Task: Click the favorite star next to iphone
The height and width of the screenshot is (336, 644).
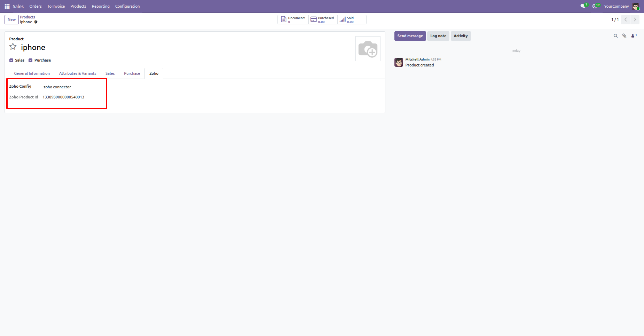Action: coord(13,47)
